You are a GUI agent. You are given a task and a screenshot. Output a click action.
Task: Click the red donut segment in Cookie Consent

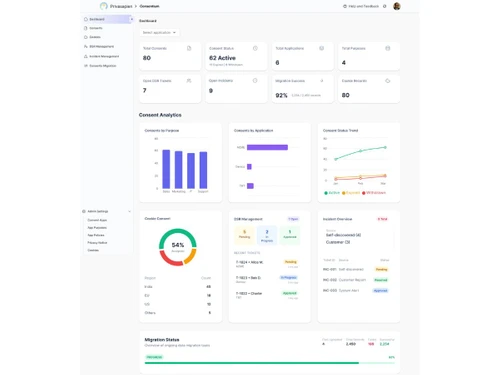click(170, 261)
